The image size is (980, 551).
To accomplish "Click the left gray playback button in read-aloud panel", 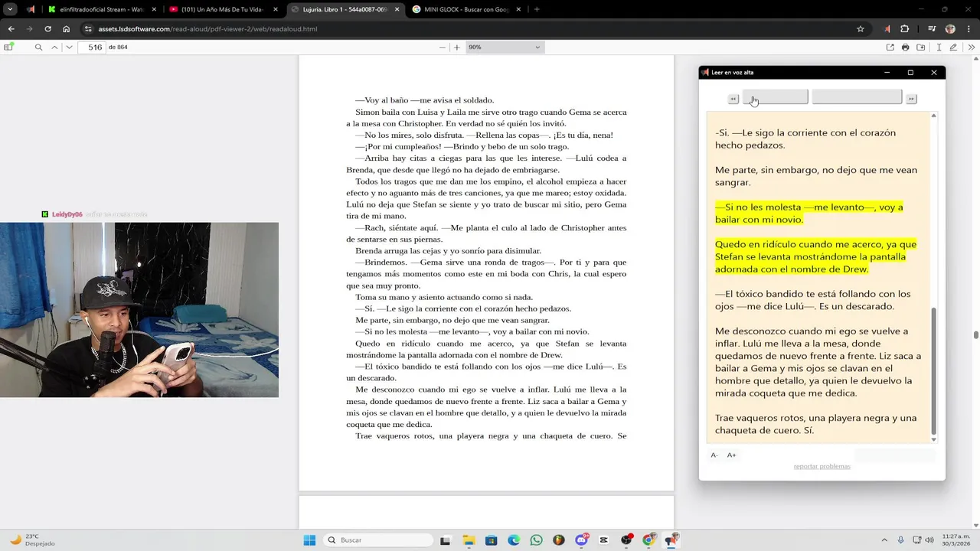I will pyautogui.click(x=775, y=97).
